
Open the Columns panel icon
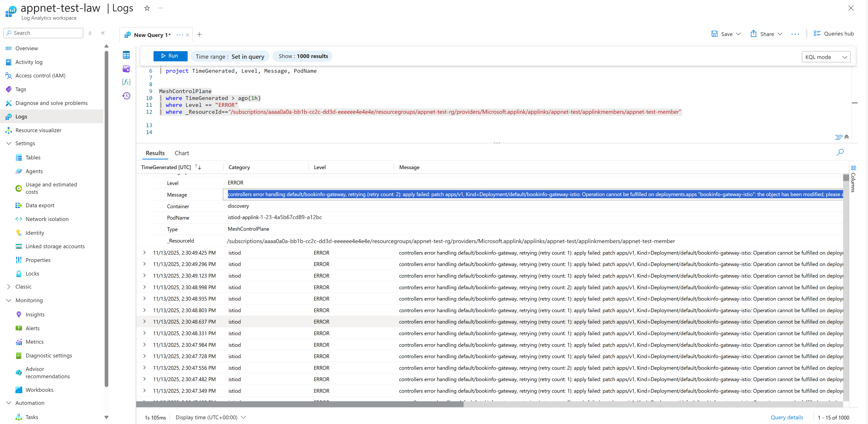853,168
